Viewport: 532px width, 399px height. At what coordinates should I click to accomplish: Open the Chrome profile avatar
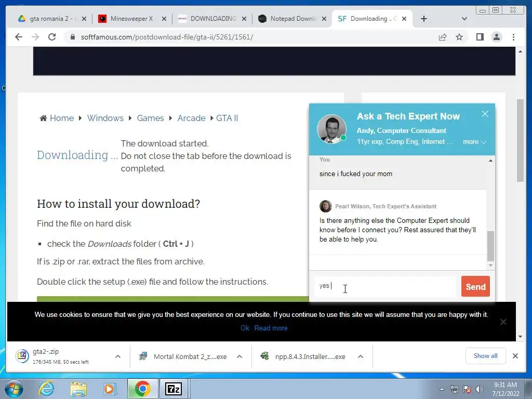[x=497, y=37]
